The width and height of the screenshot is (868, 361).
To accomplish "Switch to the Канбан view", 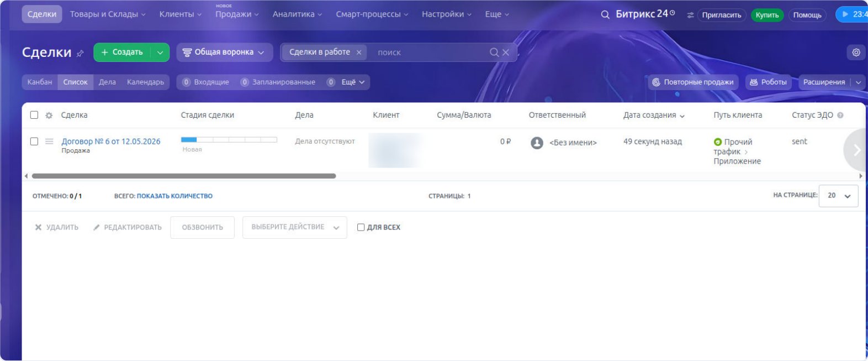I will pos(40,82).
